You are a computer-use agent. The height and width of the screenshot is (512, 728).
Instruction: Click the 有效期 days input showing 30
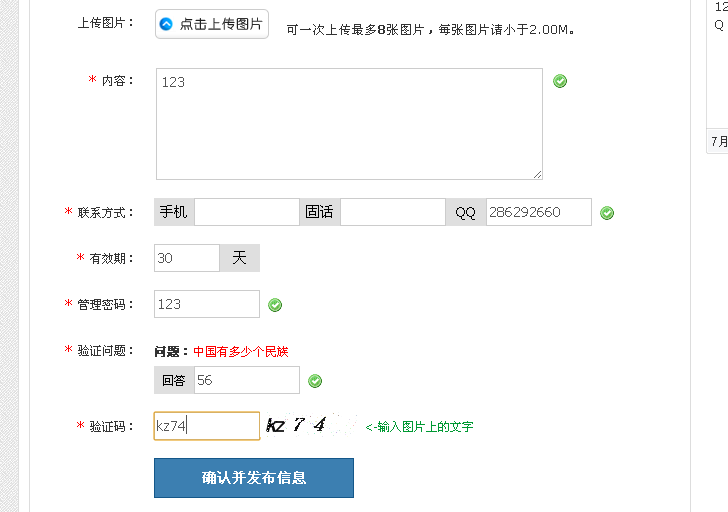coord(186,258)
